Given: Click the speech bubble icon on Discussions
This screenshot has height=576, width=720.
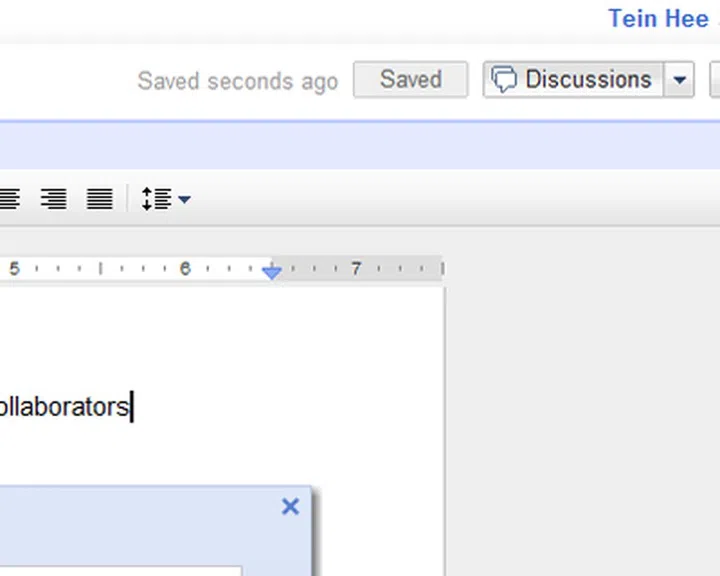Looking at the screenshot, I should click(x=505, y=80).
